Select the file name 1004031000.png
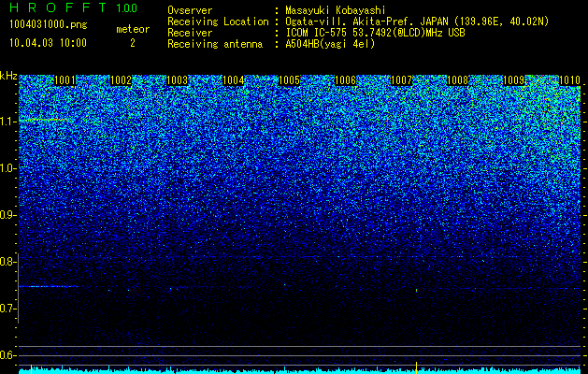588x374 pixels. click(49, 25)
